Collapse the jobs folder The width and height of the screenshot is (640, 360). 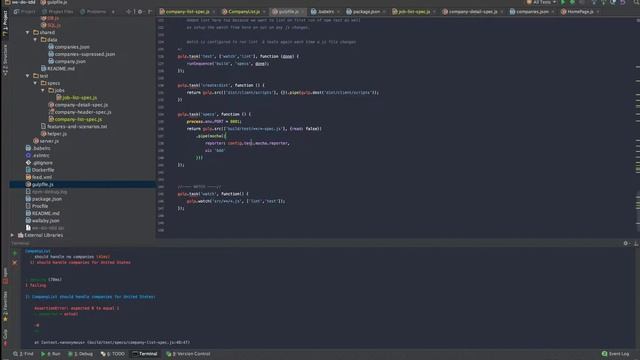click(x=43, y=90)
